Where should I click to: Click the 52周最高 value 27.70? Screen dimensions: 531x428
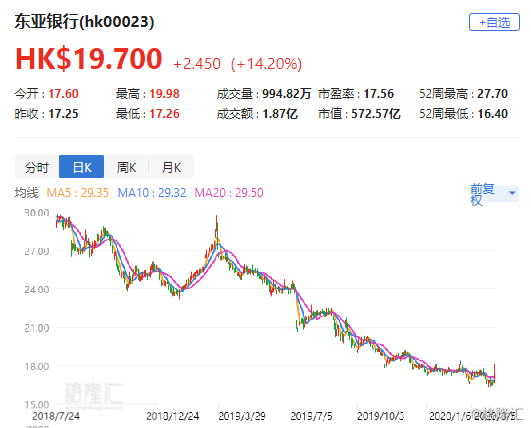pyautogui.click(x=492, y=94)
